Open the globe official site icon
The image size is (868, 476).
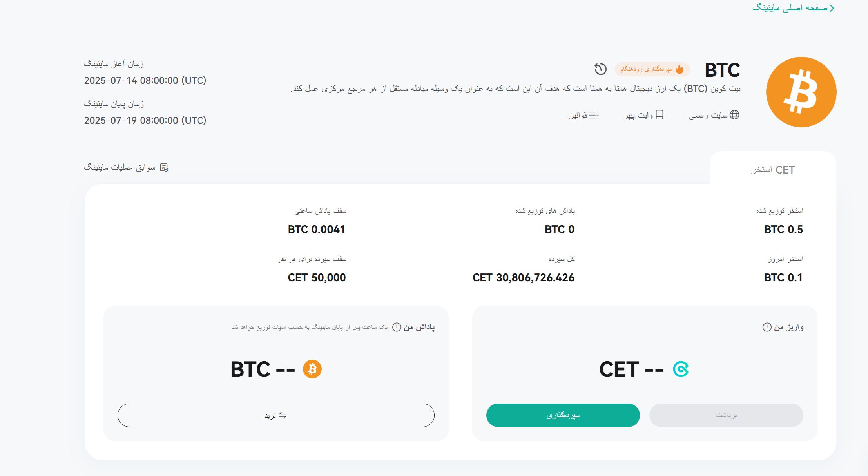coord(734,115)
